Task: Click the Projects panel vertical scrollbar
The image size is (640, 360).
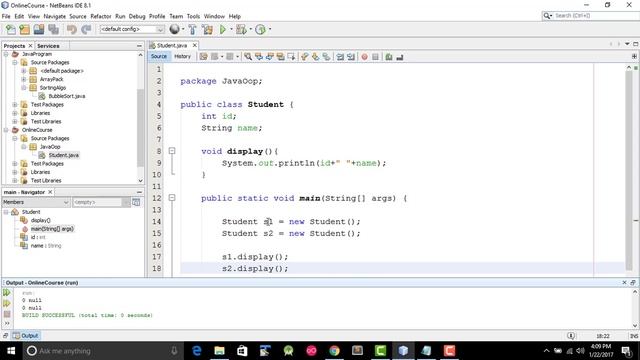Action: [x=140, y=127]
